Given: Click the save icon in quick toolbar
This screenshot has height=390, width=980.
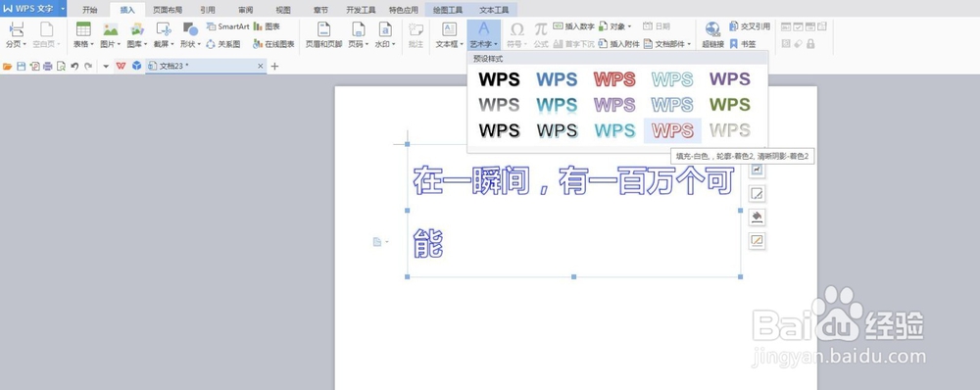Looking at the screenshot, I should click(21, 66).
